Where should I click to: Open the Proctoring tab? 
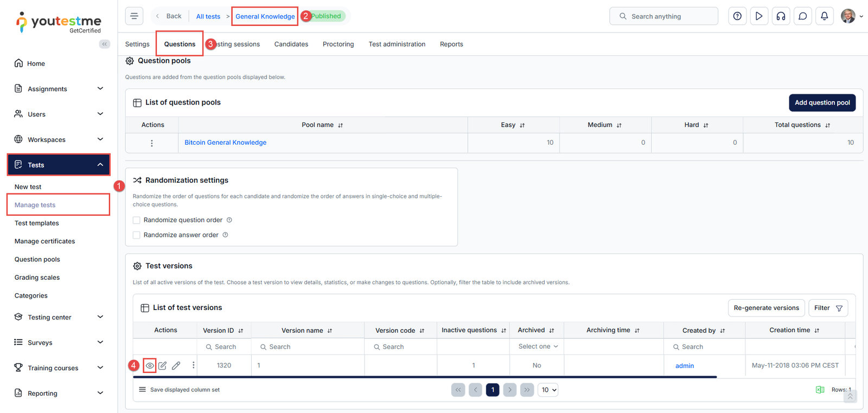338,44
